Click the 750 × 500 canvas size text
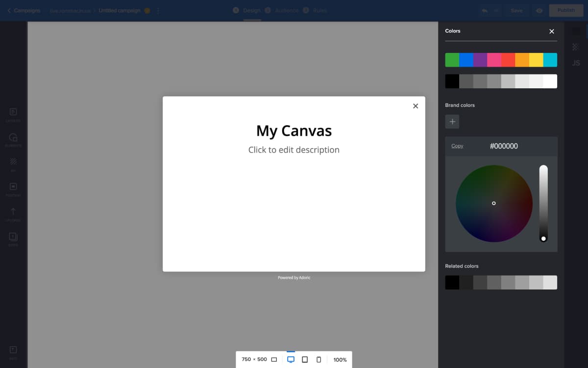588x368 pixels. click(x=254, y=360)
